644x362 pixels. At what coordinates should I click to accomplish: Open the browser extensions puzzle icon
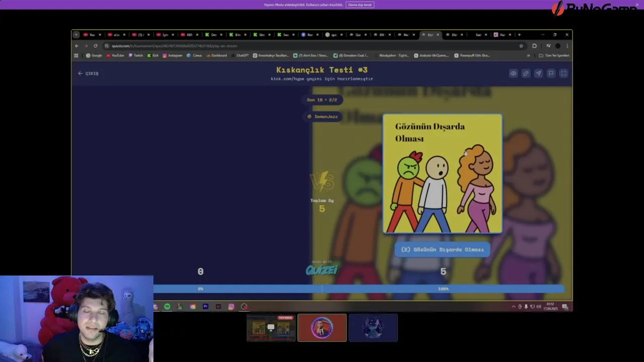click(534, 46)
